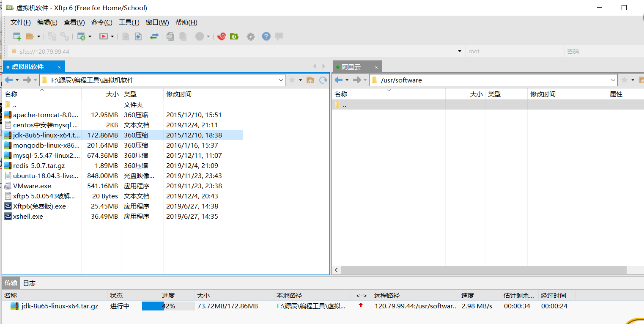Viewport: 644px width, 324px height.
Task: Open the 命令(C) menu
Action: [101, 22]
